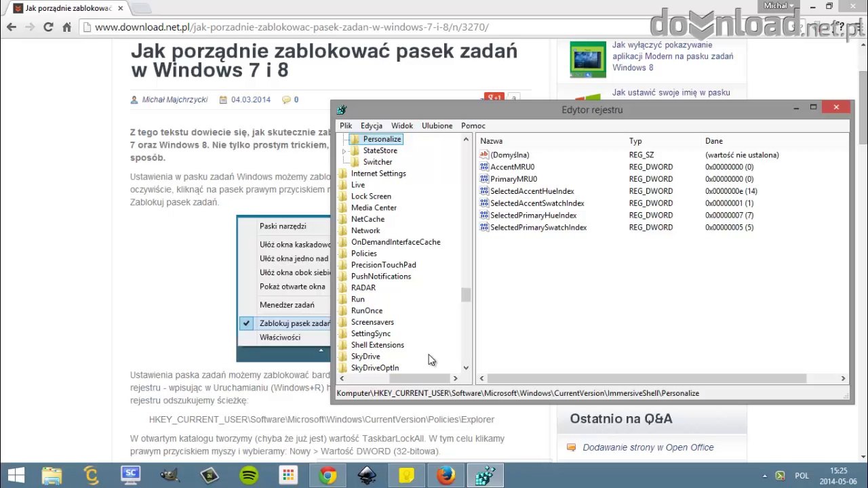Select the 'PrecisionTouchPad' registry key
This screenshot has width=868, height=488.
(384, 265)
